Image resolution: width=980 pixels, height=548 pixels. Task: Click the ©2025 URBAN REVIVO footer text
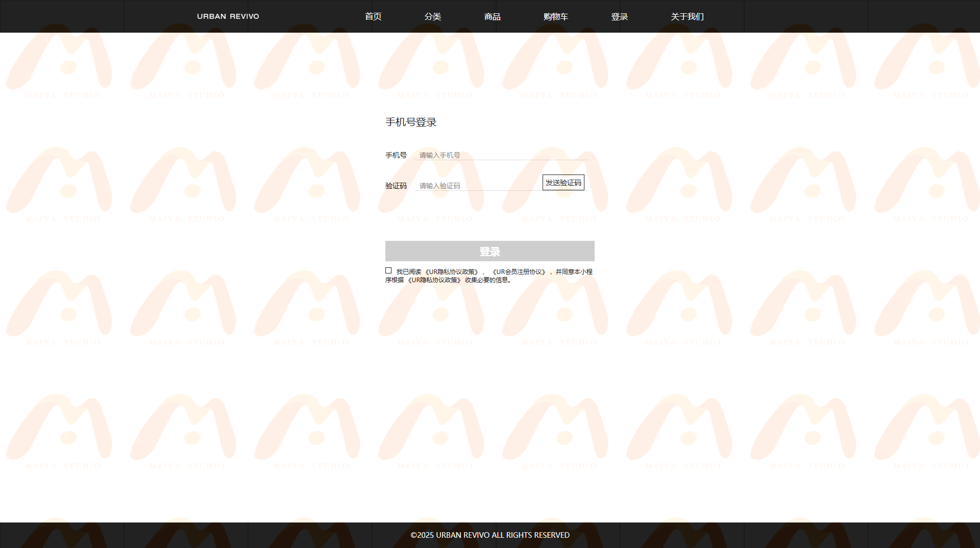coord(489,535)
